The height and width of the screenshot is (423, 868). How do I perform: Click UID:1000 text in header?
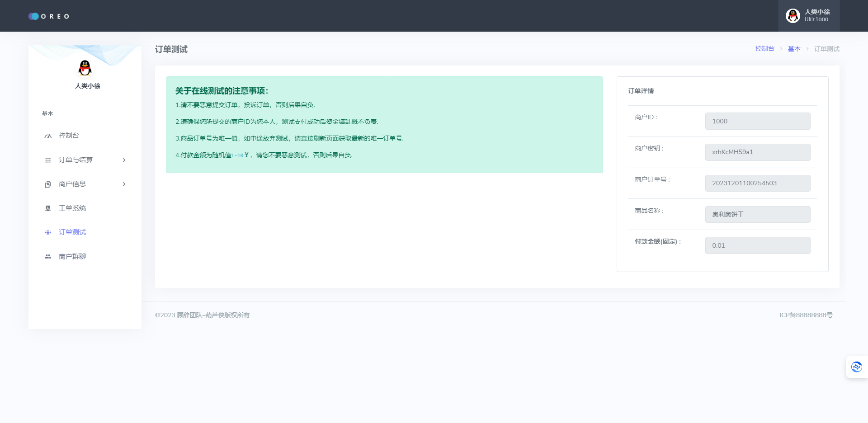[x=816, y=19]
